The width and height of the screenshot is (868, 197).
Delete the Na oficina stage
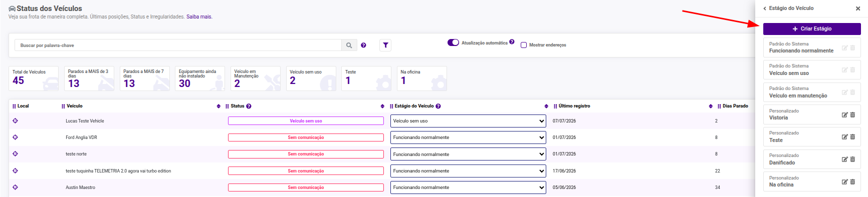point(852,181)
